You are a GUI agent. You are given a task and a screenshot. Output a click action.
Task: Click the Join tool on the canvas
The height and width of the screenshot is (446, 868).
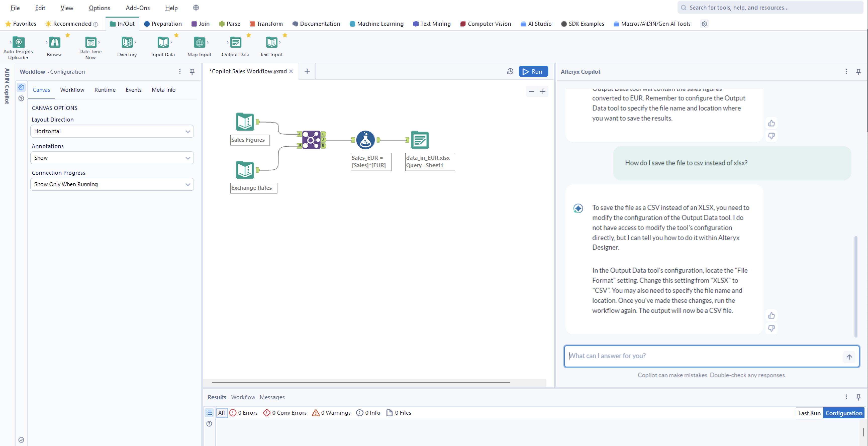point(311,140)
